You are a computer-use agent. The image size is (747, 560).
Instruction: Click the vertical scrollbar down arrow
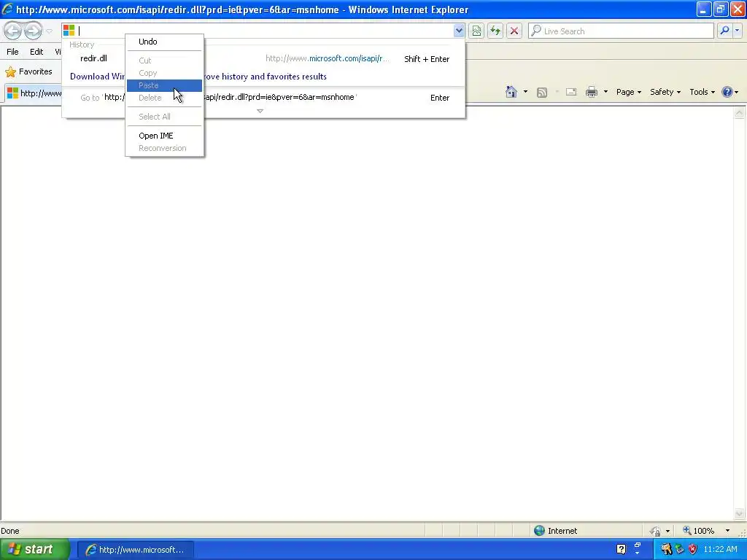739,513
